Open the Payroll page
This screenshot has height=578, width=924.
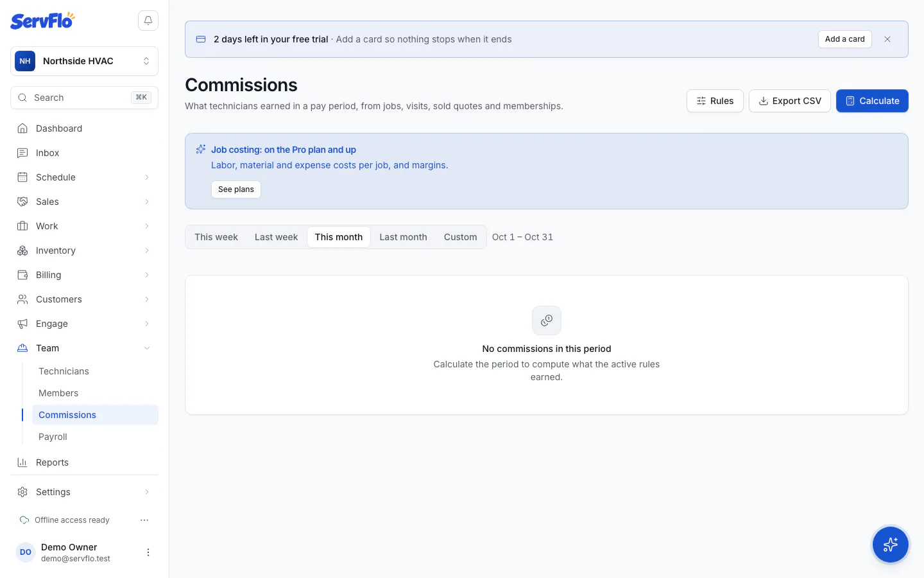pyautogui.click(x=95, y=437)
